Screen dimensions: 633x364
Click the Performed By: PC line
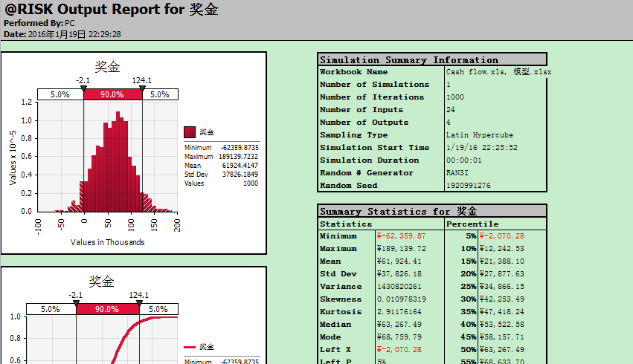pos(39,23)
